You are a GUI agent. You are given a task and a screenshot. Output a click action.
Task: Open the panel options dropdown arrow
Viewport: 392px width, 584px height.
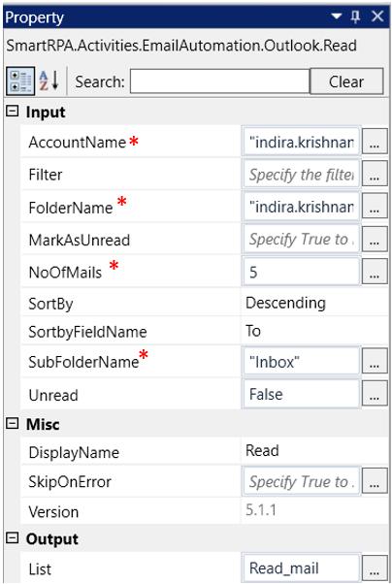tap(337, 16)
